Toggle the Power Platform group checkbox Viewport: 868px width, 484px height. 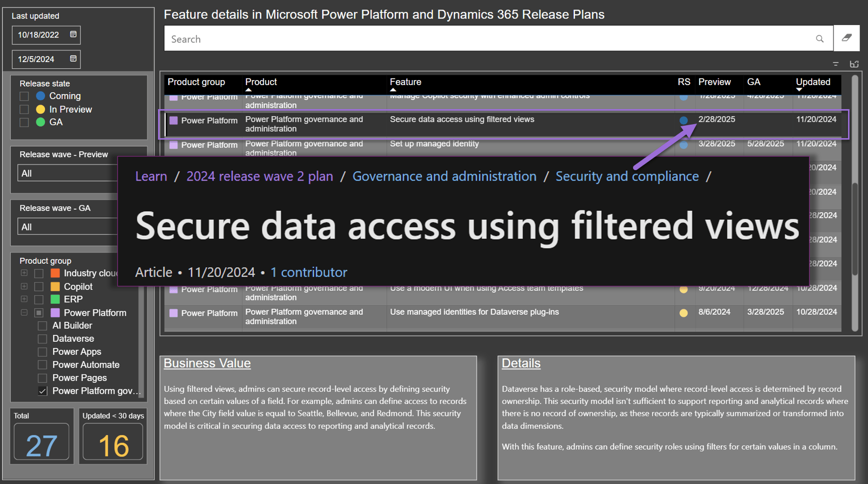[38, 313]
